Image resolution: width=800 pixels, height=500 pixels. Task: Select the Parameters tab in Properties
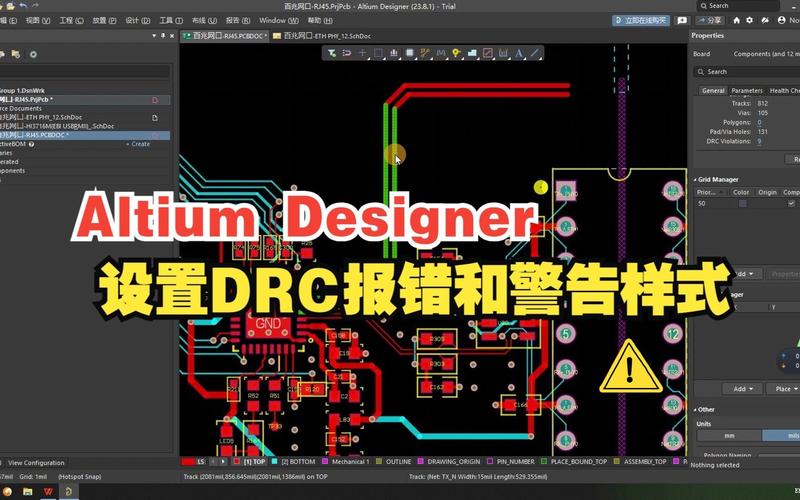[x=747, y=90]
